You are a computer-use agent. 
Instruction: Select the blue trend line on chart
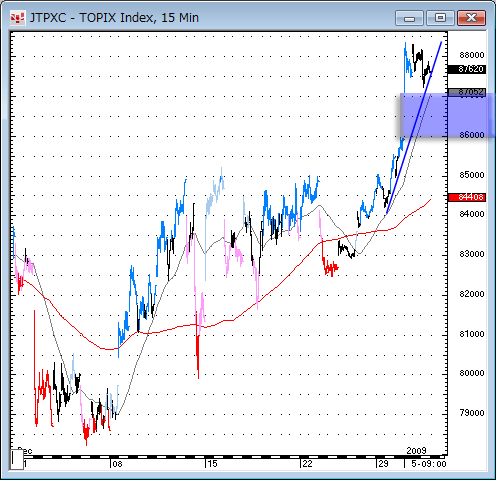pos(414,127)
